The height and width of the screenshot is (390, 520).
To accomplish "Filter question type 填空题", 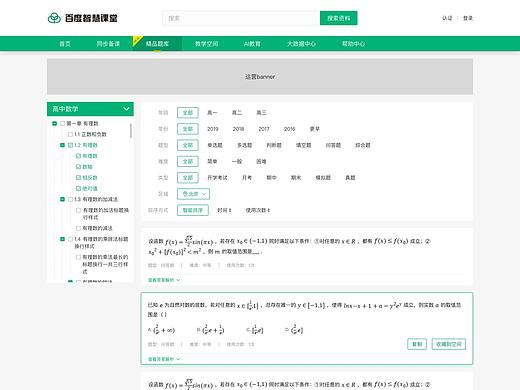I will click(x=304, y=145).
